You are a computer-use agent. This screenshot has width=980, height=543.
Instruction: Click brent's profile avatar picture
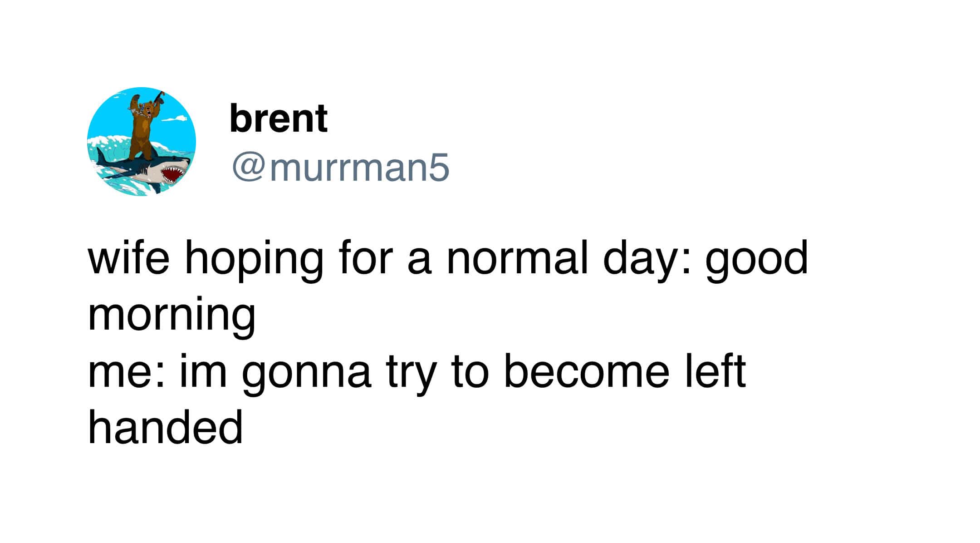[141, 141]
